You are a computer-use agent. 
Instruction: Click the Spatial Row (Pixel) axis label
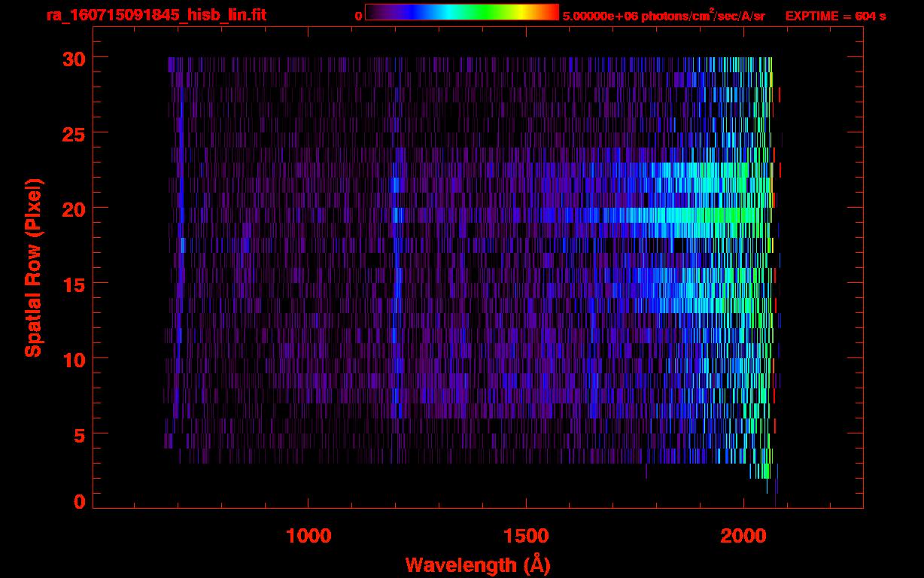33,267
